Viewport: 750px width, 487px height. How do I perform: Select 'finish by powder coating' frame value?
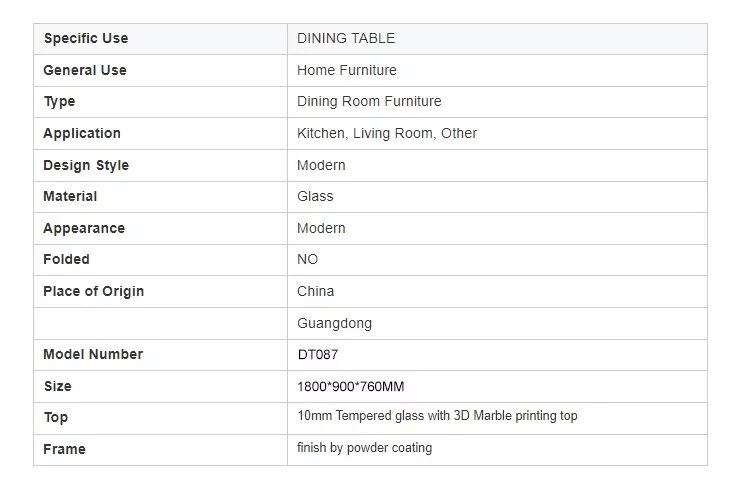(x=365, y=448)
